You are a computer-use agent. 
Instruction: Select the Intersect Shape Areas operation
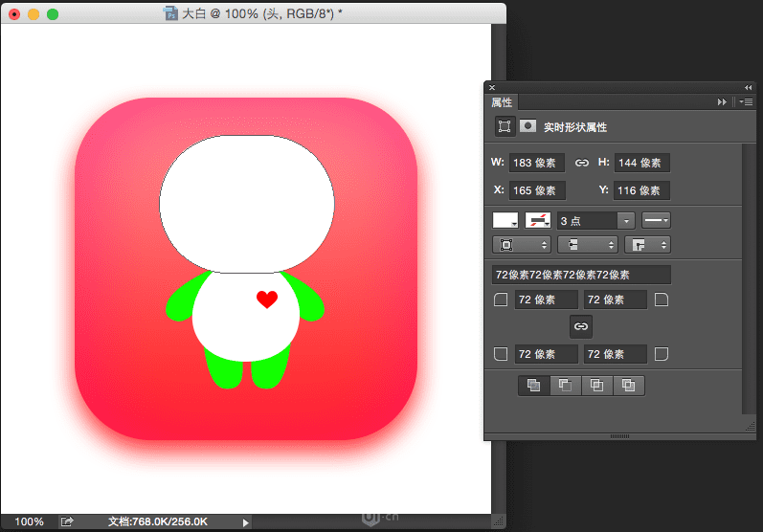click(596, 386)
